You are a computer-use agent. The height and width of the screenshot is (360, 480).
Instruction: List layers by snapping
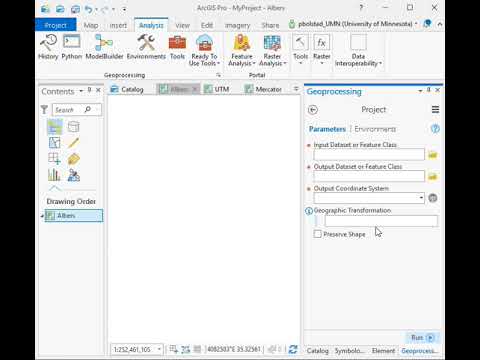(x=55, y=159)
